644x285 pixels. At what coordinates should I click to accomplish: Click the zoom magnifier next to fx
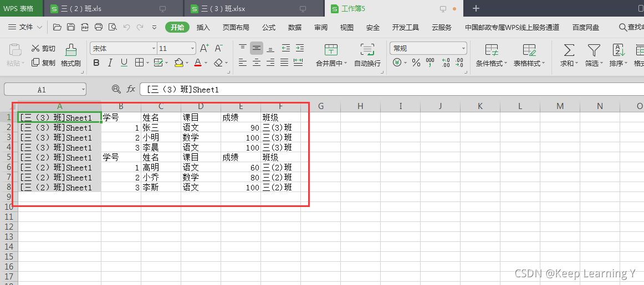[x=116, y=89]
